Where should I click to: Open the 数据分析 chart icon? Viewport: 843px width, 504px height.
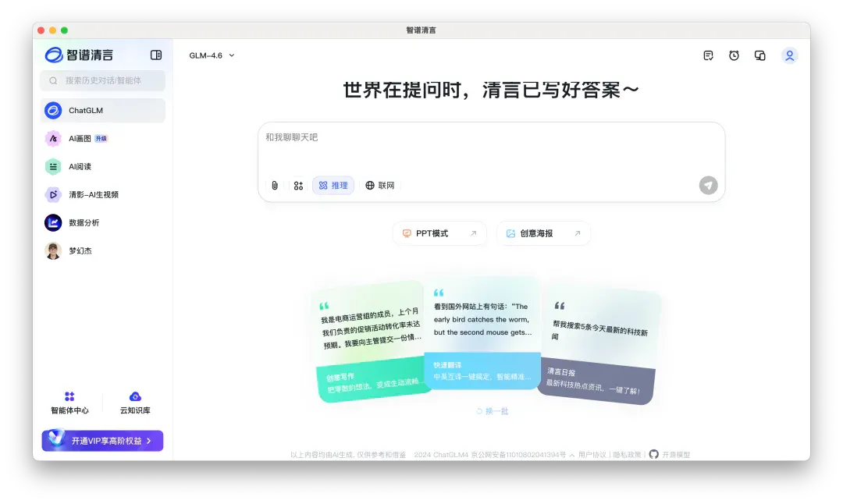pos(53,222)
